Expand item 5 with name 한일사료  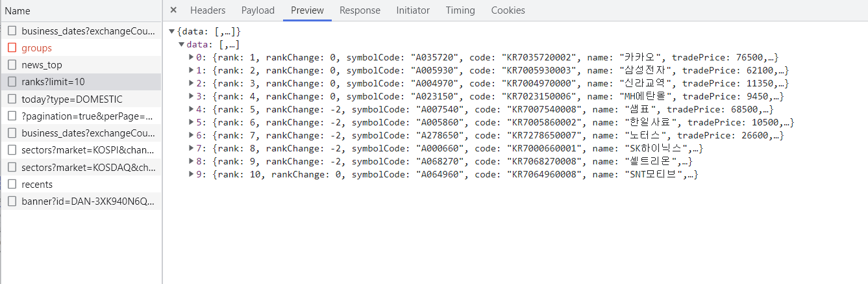tap(192, 122)
